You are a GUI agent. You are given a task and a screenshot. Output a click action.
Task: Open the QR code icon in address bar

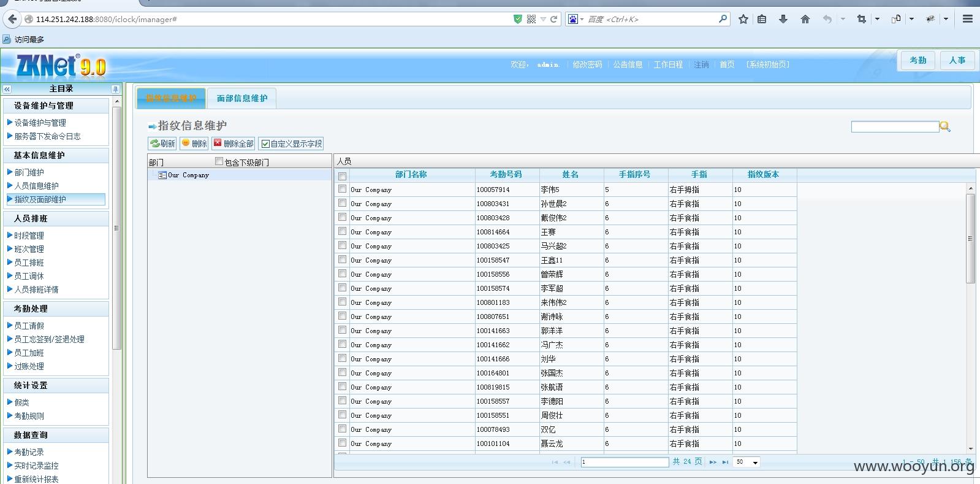[531, 19]
